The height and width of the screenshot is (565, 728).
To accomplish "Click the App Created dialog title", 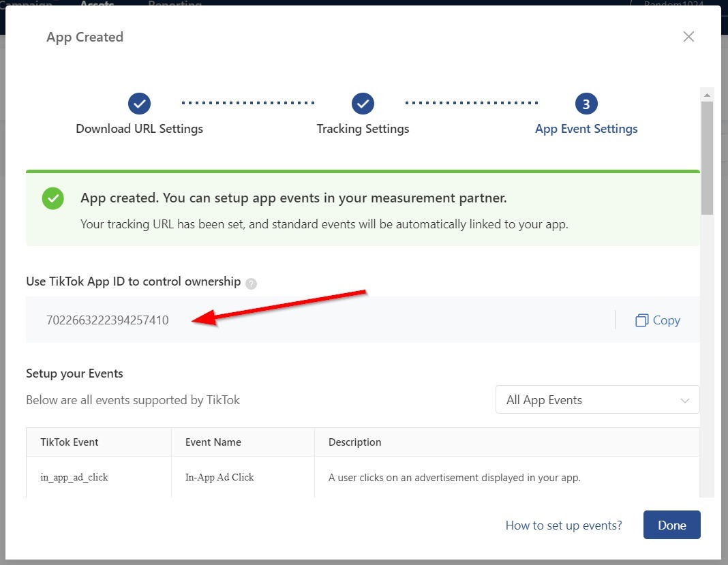I will pos(85,37).
